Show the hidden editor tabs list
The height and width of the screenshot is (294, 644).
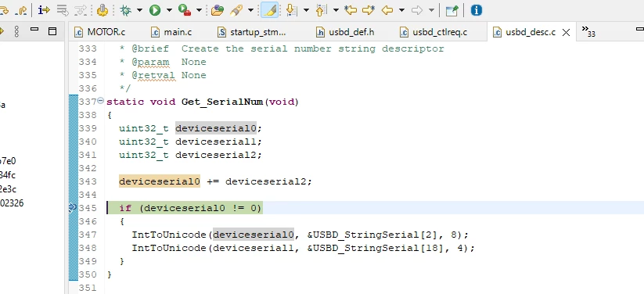(x=588, y=31)
